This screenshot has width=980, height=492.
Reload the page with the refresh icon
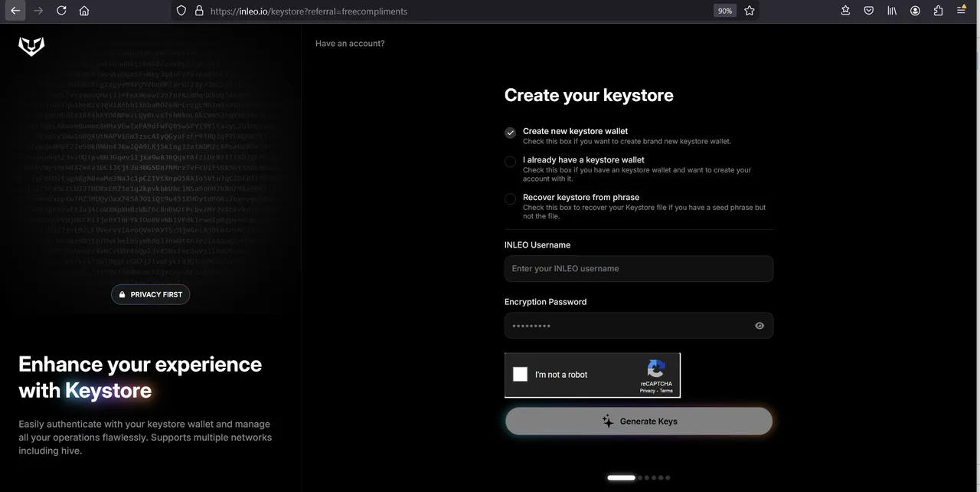[x=61, y=11]
